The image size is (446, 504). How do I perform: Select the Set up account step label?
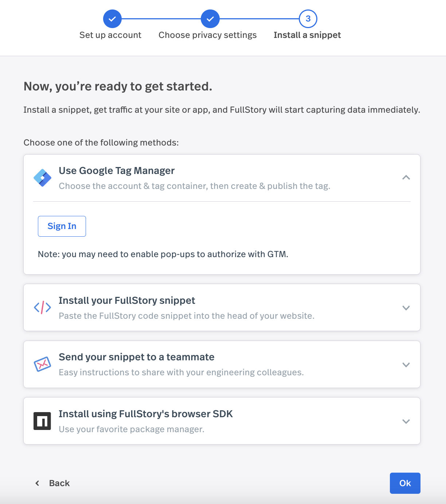(x=110, y=35)
